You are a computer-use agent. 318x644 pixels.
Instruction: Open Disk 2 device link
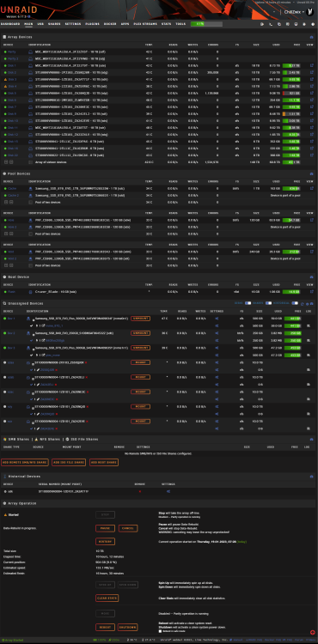point(12,72)
